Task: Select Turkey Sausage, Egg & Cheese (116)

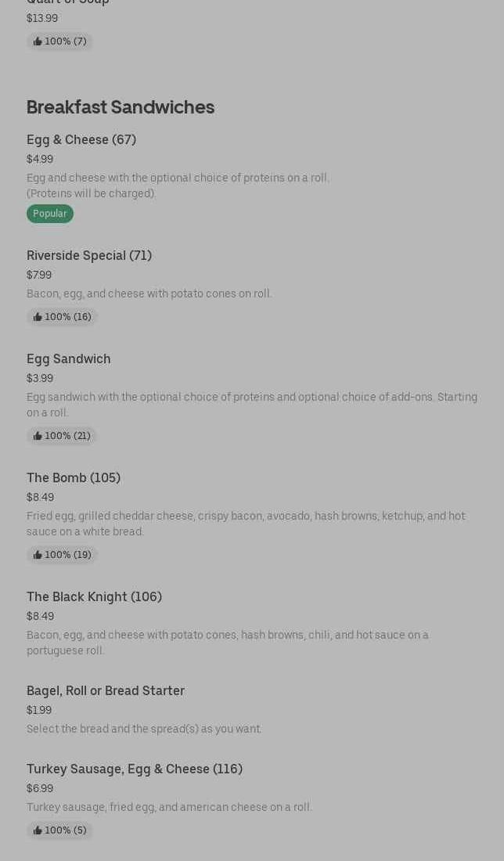Action: pyautogui.click(x=135, y=769)
